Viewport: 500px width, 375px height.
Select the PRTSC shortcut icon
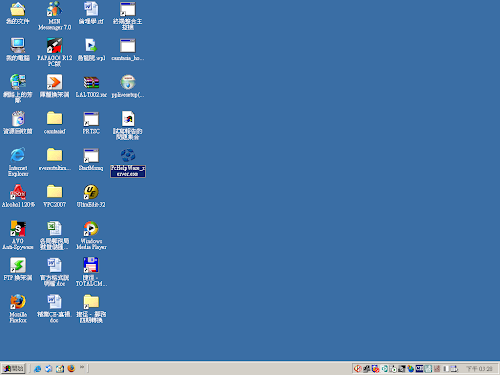91,119
